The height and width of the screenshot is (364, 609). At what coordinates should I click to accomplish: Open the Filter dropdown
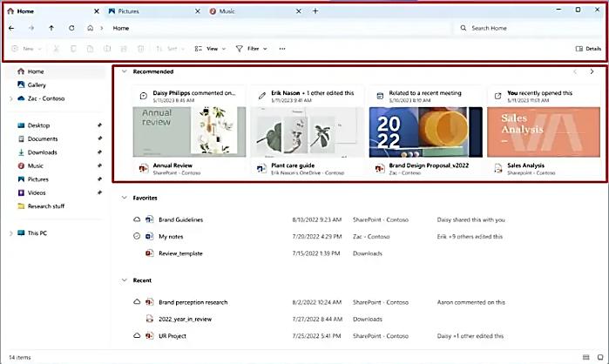pos(252,49)
